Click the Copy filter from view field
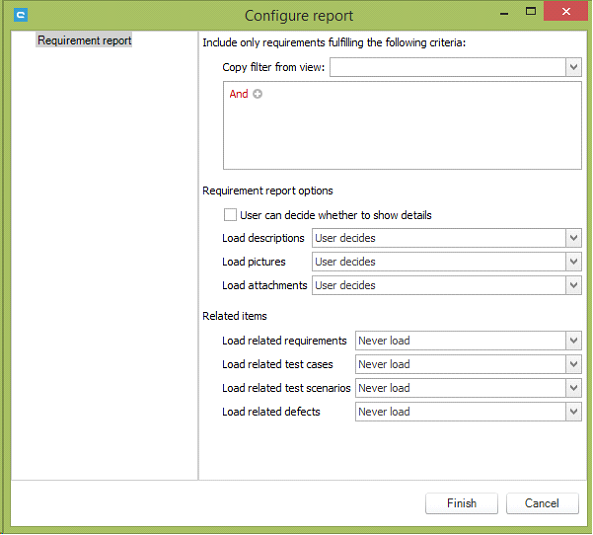Image resolution: width=593 pixels, height=535 pixels. (448, 67)
